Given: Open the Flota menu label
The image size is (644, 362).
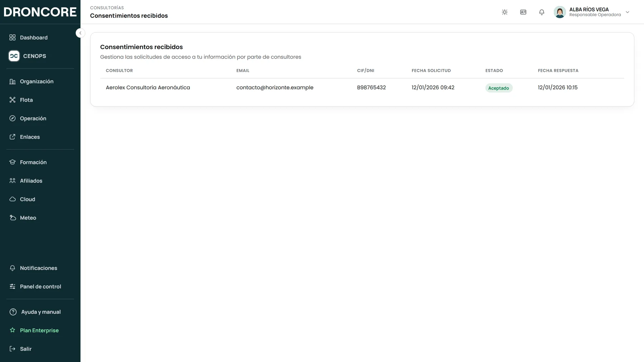Looking at the screenshot, I should (x=26, y=100).
